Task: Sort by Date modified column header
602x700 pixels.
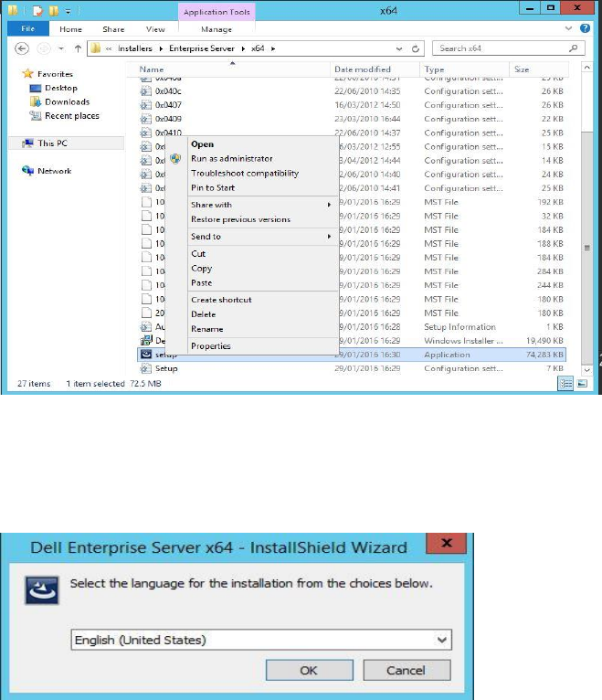Action: coord(375,69)
